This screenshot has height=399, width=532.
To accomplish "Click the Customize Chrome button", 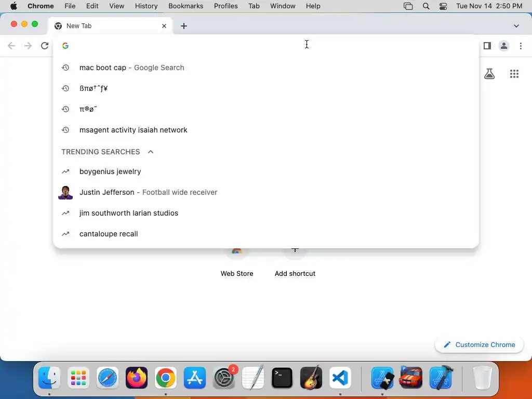I will [479, 345].
